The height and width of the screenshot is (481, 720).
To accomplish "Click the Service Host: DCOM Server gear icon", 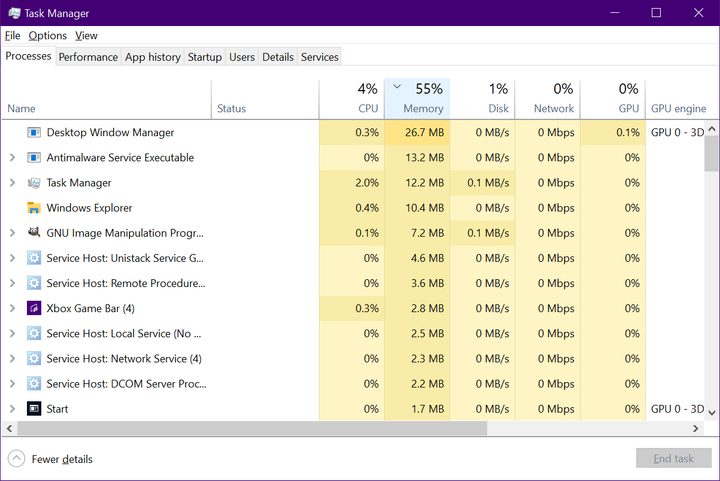I will point(34,384).
